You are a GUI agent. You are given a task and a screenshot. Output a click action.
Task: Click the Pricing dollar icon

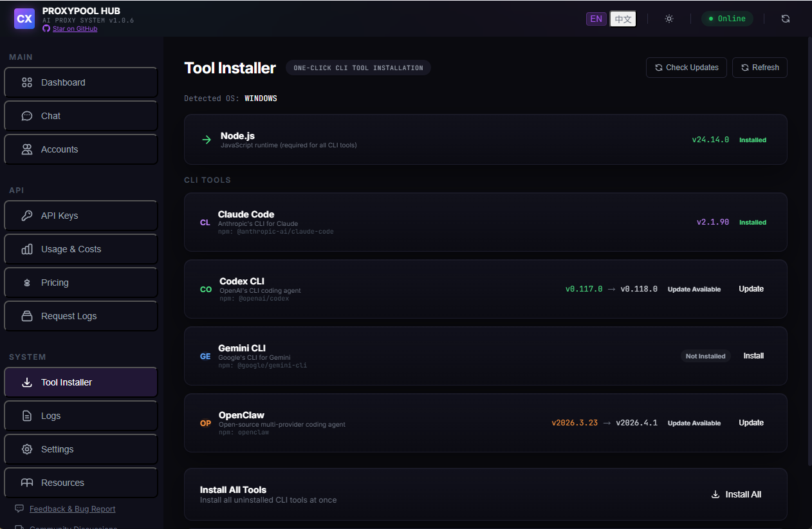pos(27,283)
